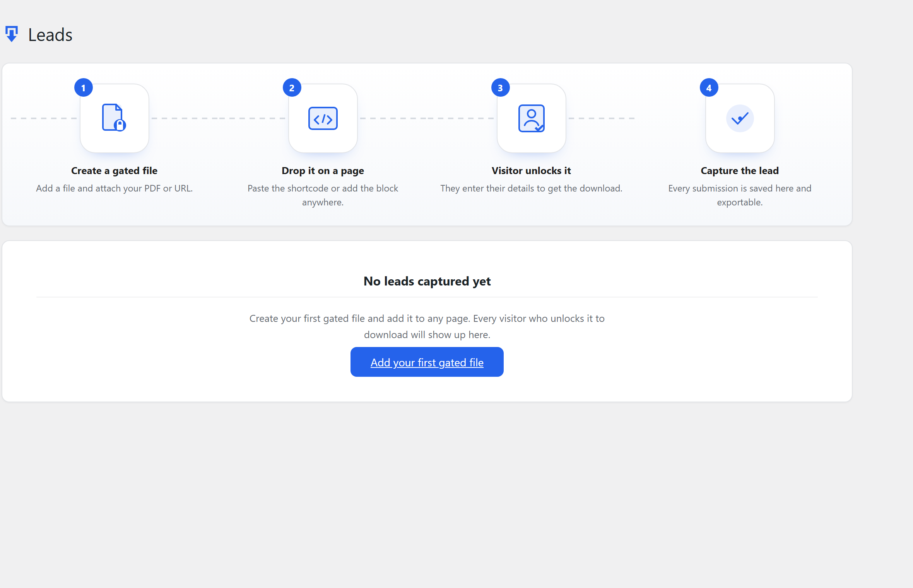This screenshot has width=913, height=588.
Task: Click the gated file lock icon
Action: 114,118
